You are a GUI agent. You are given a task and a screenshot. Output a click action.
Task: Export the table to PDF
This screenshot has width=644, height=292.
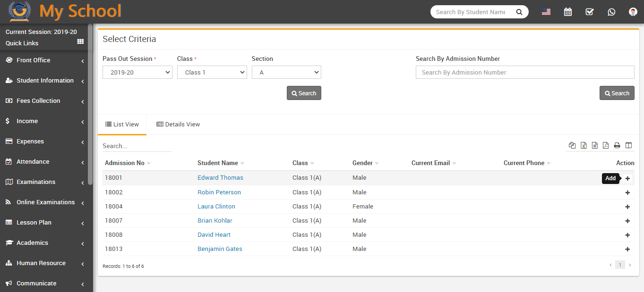coord(606,145)
